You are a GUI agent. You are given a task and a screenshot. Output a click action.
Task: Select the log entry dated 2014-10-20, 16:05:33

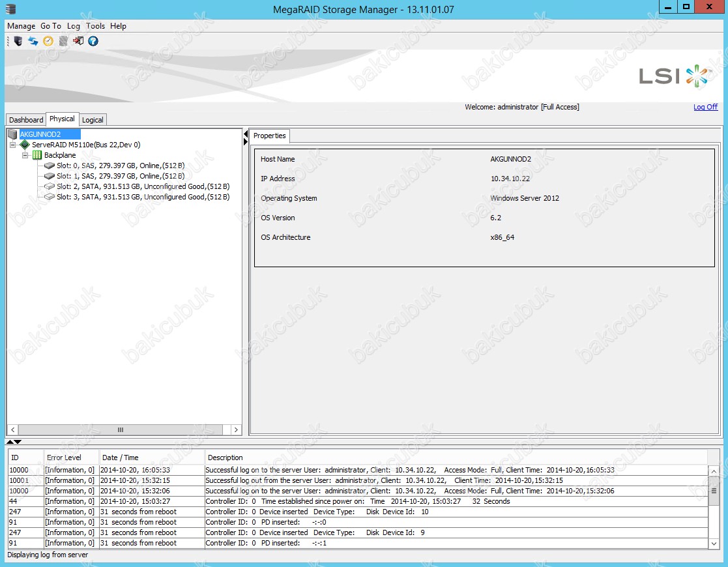[358, 470]
